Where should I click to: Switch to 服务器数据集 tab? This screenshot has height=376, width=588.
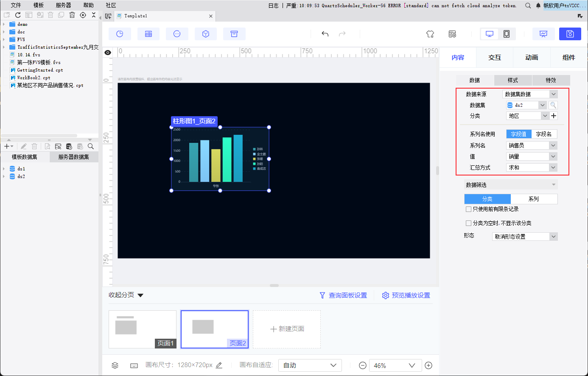point(74,157)
